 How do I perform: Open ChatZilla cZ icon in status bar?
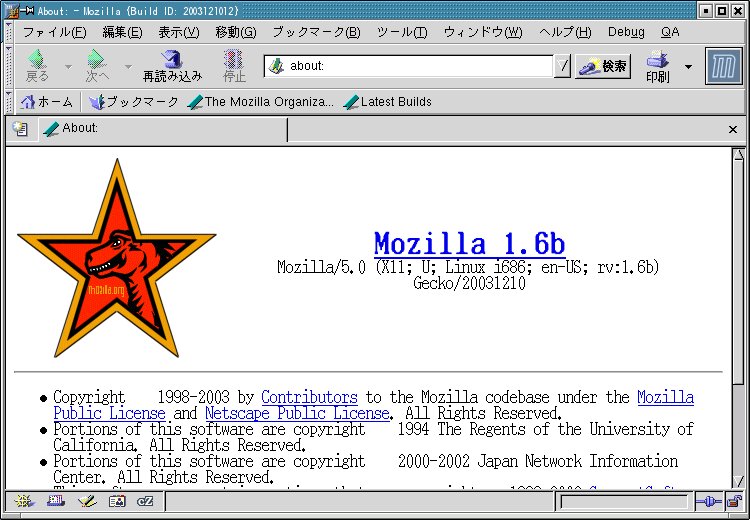[x=145, y=501]
